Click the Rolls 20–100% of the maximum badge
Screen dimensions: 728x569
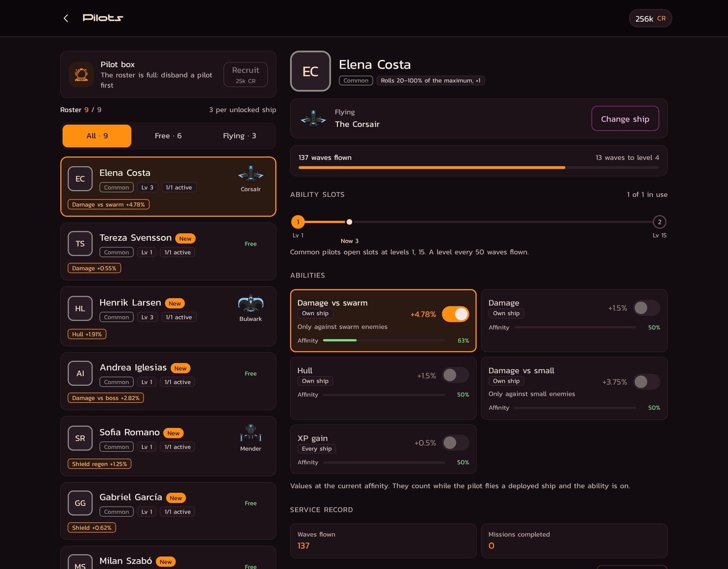click(430, 80)
